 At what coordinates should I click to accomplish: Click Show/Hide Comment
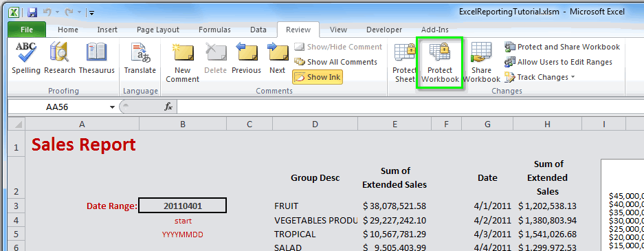[x=338, y=47]
